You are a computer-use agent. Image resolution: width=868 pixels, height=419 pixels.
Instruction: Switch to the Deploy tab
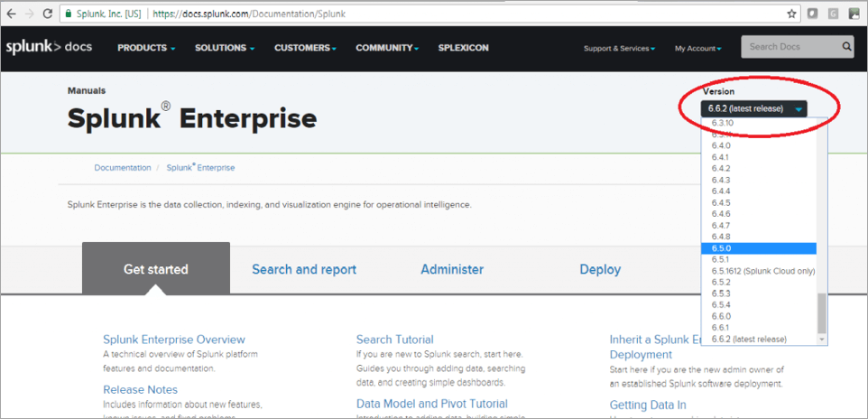coord(600,269)
